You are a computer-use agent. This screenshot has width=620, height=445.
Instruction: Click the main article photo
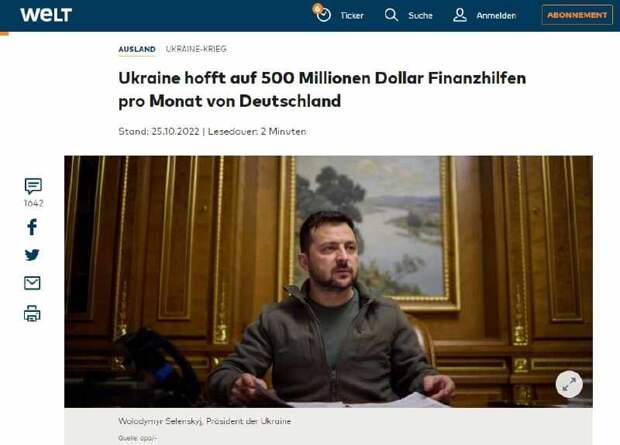coord(328,281)
